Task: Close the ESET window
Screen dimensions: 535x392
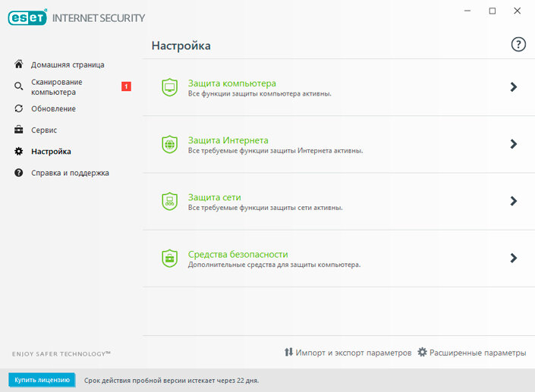Action: point(518,11)
